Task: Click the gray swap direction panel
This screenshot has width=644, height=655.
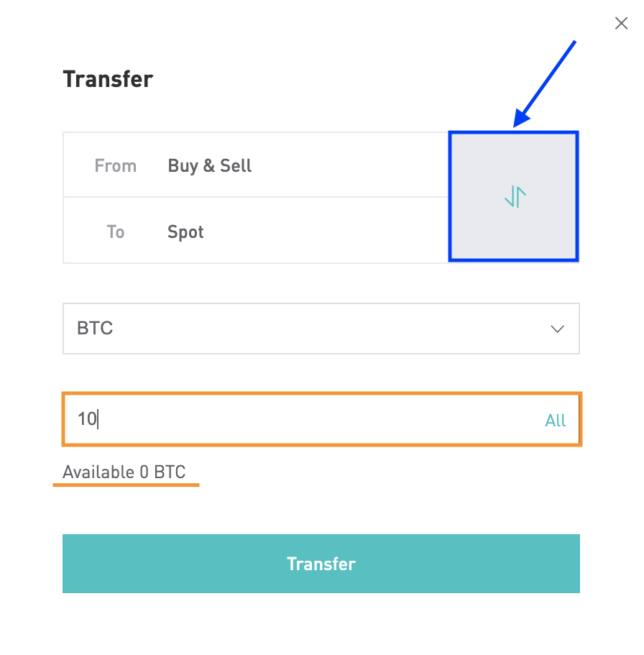Action: click(x=514, y=196)
